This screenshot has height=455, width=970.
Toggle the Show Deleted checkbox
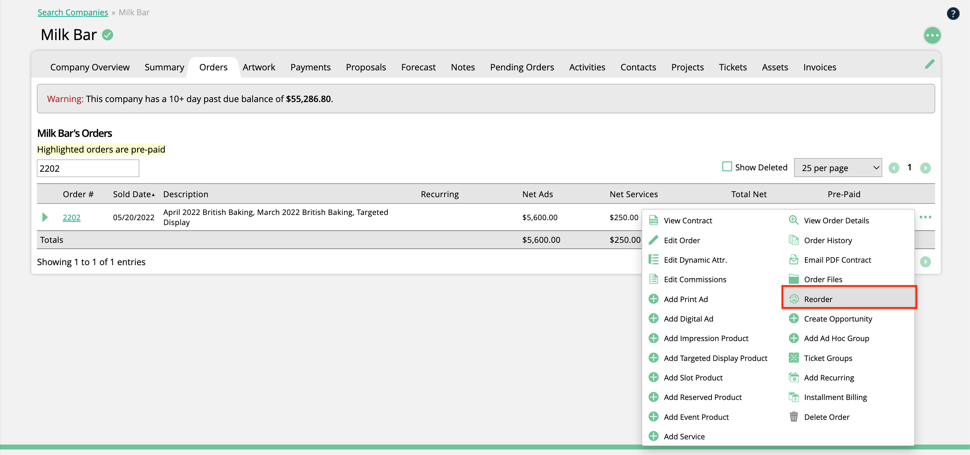coord(728,167)
